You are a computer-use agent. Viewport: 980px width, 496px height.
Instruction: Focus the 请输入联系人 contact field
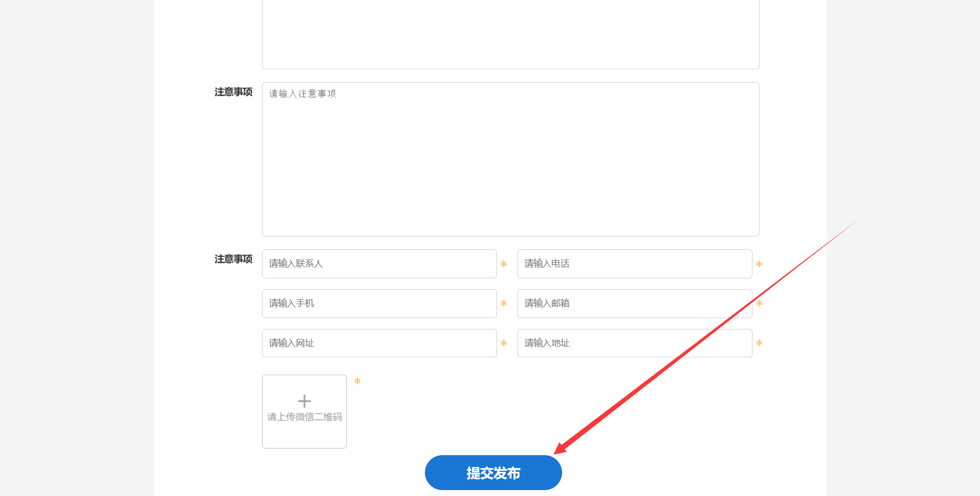(x=379, y=264)
